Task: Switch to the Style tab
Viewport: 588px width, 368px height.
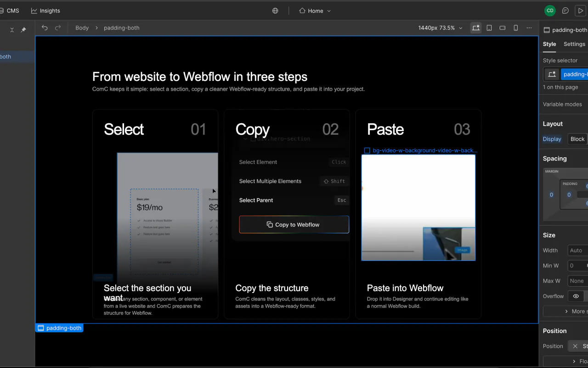Action: (549, 44)
